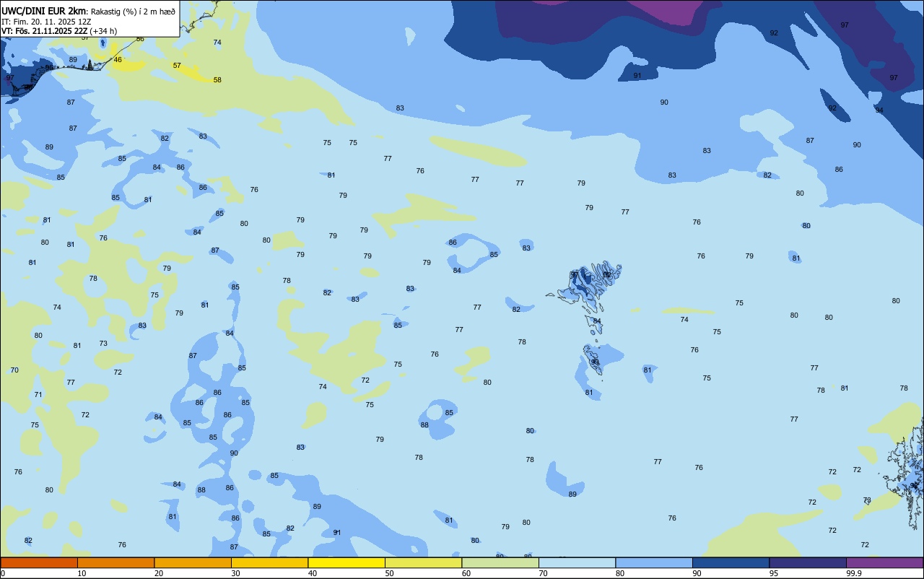The width and height of the screenshot is (924, 579).
Task: Select the light blue 80–90 legend swatch
Action: 654,562
